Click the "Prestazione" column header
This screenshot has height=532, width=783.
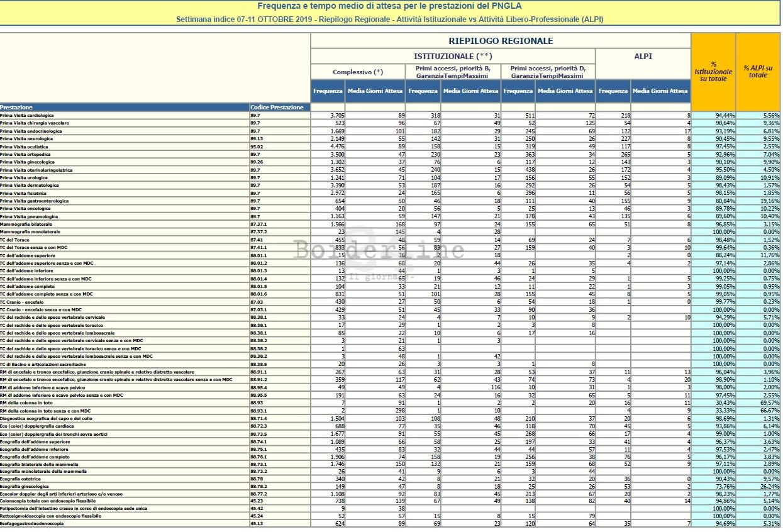pyautogui.click(x=16, y=108)
